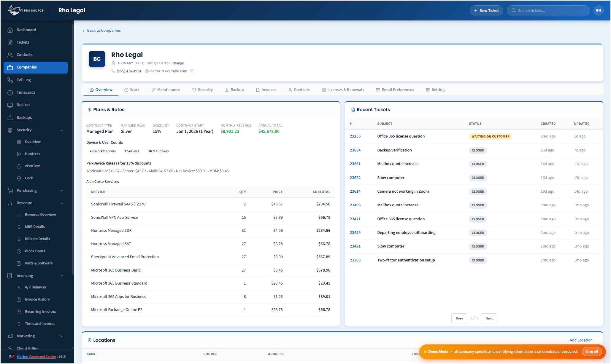This screenshot has width=611, height=364.
Task: Click the Parts & Software icon
Action: (19, 263)
